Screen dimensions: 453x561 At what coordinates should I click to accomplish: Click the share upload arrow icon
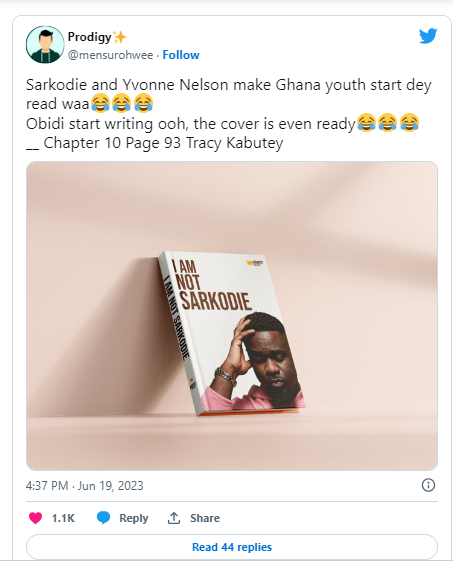tap(174, 518)
